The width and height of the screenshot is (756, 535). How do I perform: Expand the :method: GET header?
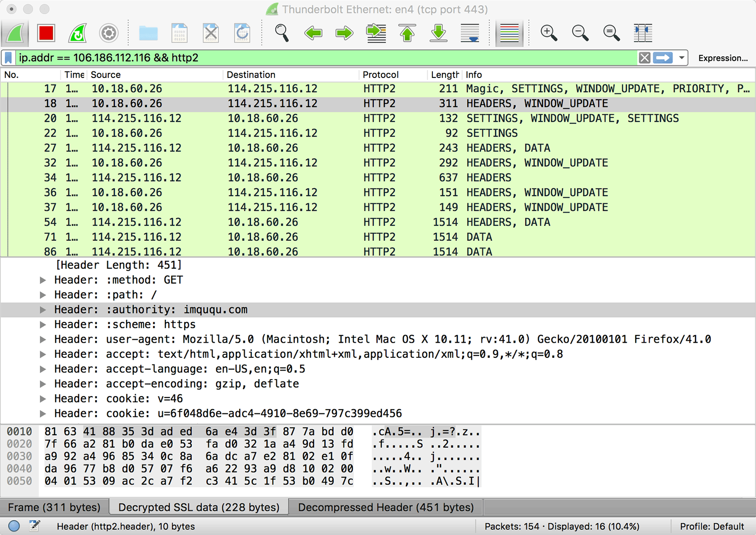pos(43,280)
